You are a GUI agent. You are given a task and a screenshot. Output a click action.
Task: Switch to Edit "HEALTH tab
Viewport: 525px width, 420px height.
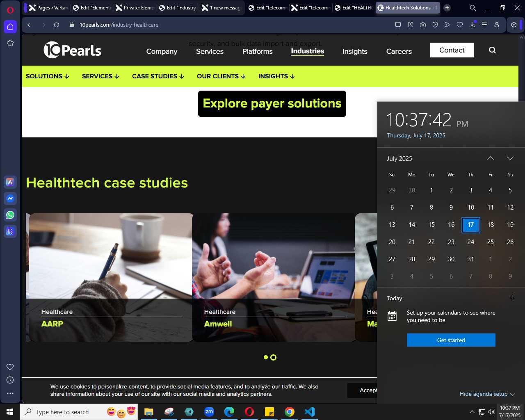point(353,8)
